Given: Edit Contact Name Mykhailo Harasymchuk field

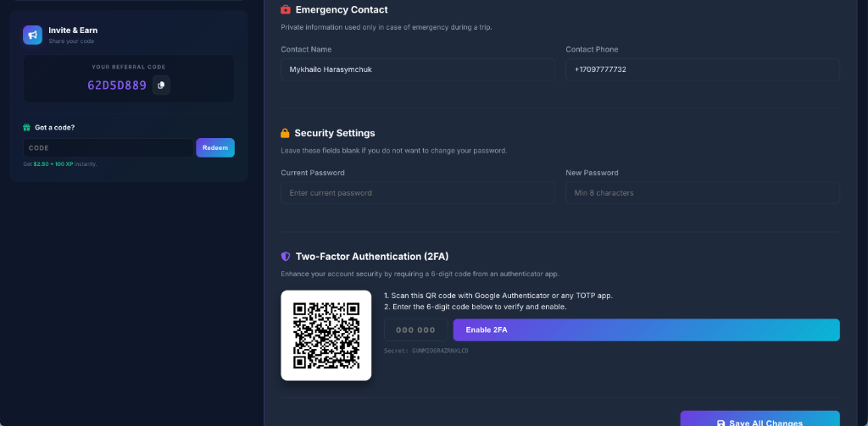Looking at the screenshot, I should click(x=418, y=69).
